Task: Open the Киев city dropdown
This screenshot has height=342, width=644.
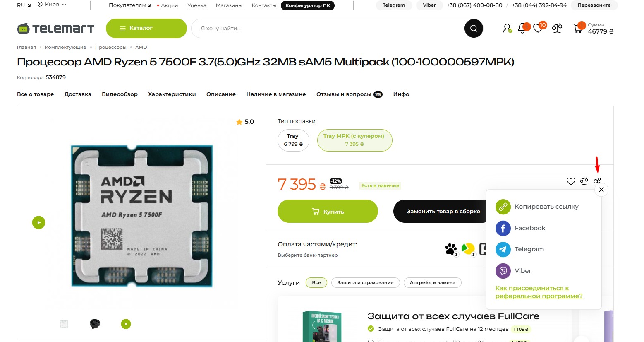Action: (x=52, y=5)
